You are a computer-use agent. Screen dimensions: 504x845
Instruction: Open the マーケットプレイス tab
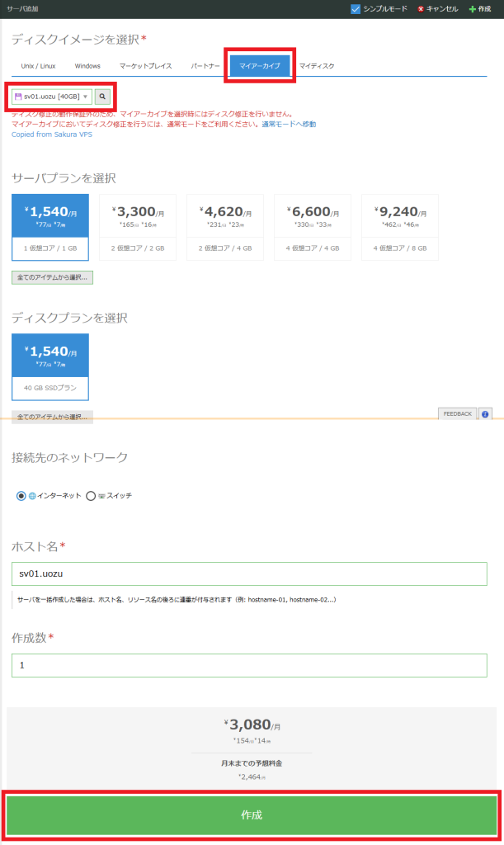(x=145, y=65)
